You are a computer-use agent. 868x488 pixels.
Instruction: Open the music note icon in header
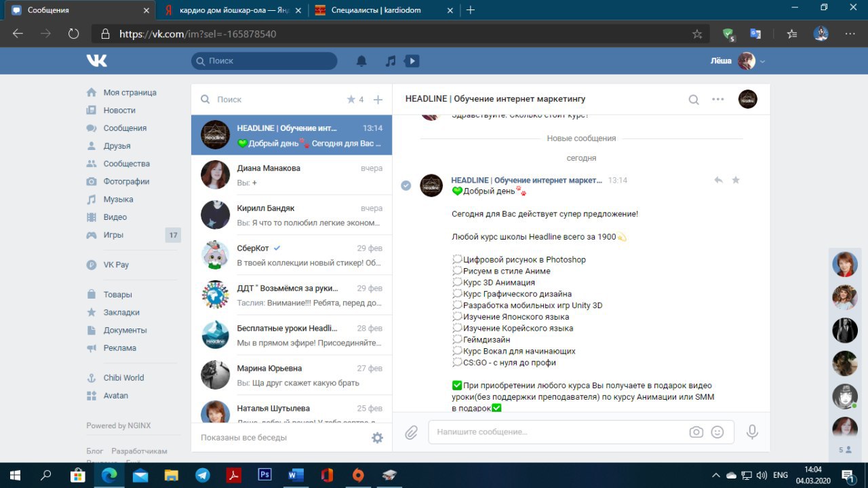click(x=390, y=61)
